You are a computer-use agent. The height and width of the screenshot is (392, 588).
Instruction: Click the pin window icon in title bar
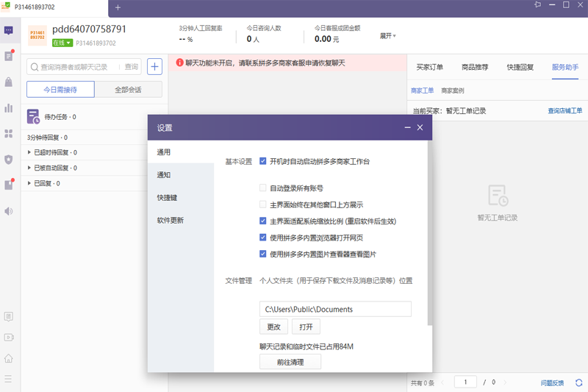538,5
